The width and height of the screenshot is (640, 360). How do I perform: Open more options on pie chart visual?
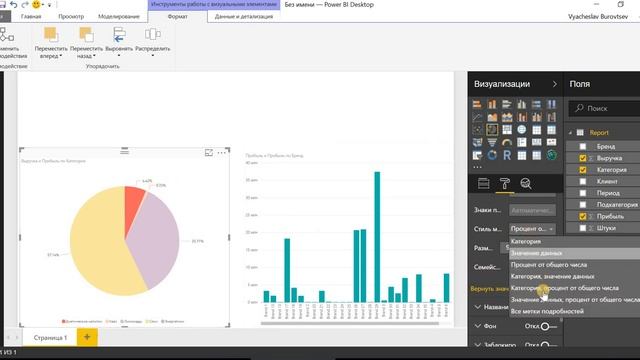(221, 153)
